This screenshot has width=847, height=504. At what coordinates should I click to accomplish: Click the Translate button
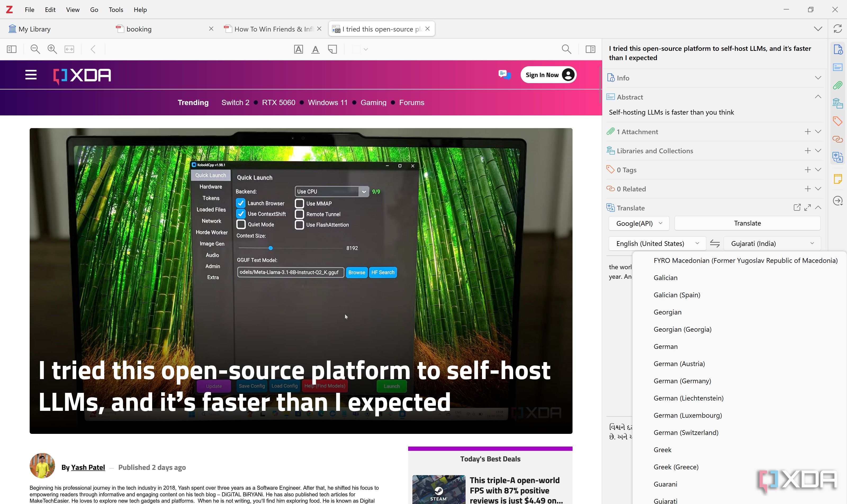point(747,223)
